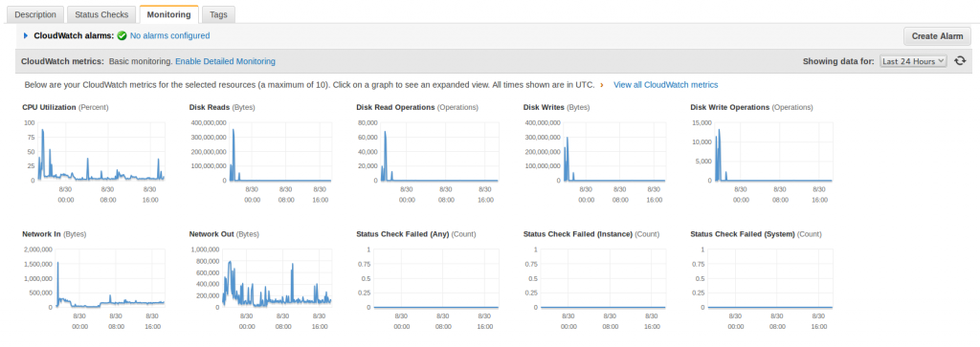This screenshot has height=347, width=980.
Task: Click the Status Check Failed (System) title
Action: click(743, 234)
